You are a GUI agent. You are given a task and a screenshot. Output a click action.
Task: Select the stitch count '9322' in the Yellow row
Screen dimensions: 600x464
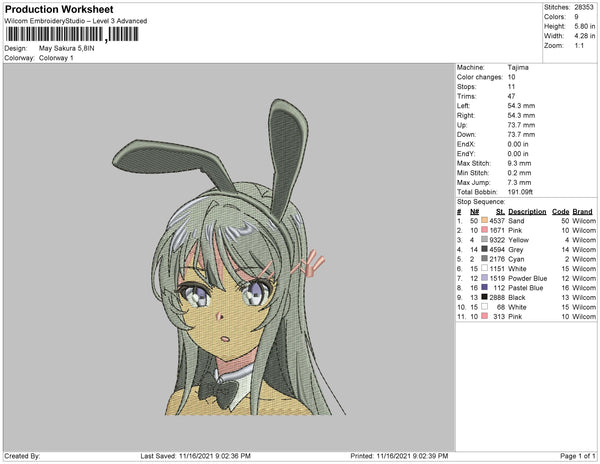tap(497, 240)
